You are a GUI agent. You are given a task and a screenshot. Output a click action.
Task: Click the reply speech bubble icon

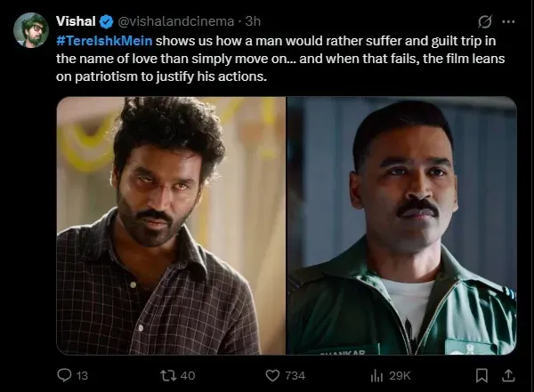(63, 375)
